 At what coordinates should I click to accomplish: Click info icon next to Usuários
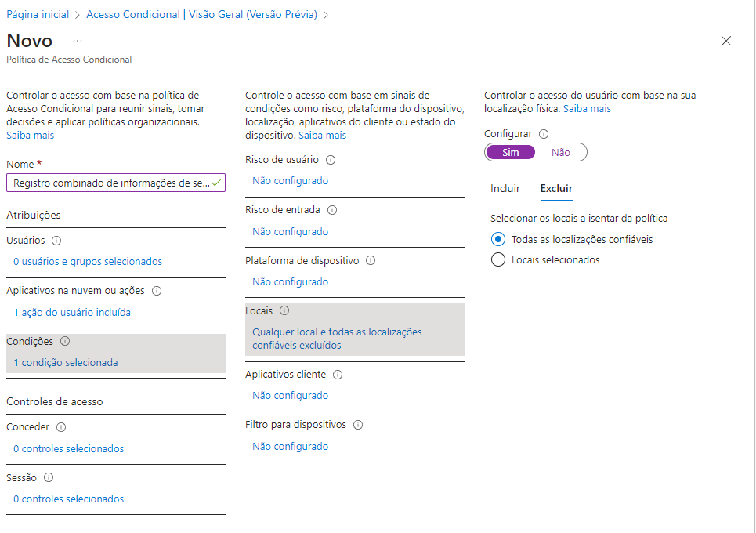pos(56,241)
